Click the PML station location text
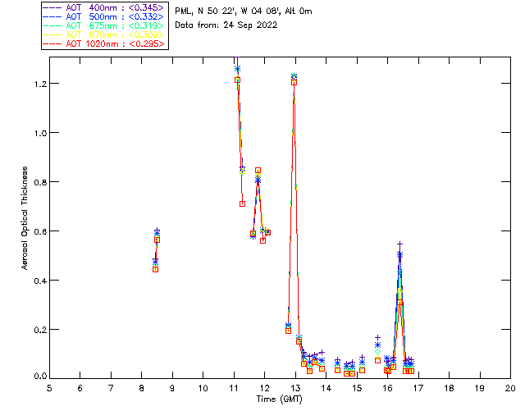 tap(244, 11)
